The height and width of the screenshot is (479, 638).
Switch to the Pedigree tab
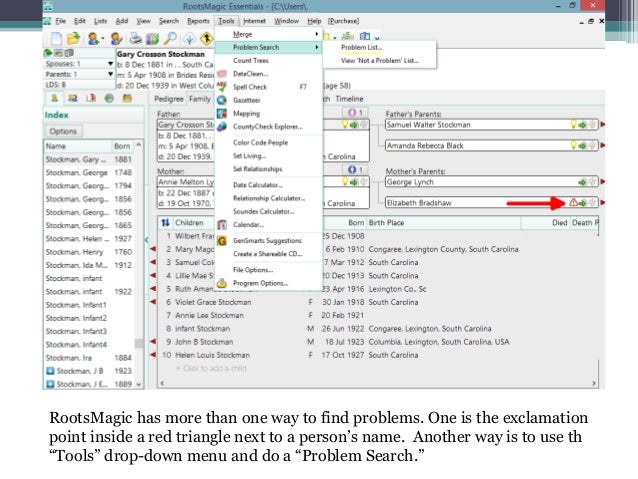click(x=169, y=99)
